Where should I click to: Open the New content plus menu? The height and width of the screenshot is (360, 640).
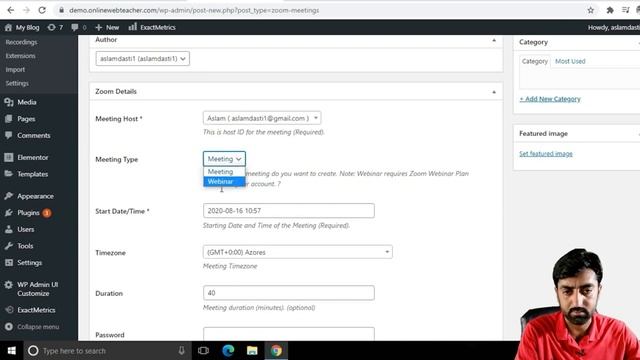pyautogui.click(x=107, y=27)
